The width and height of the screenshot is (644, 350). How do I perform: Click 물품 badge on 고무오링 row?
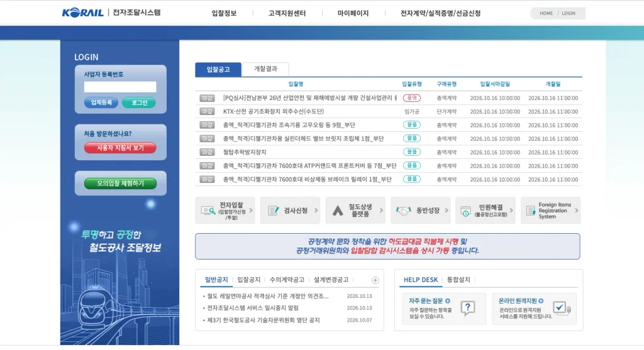tap(411, 125)
